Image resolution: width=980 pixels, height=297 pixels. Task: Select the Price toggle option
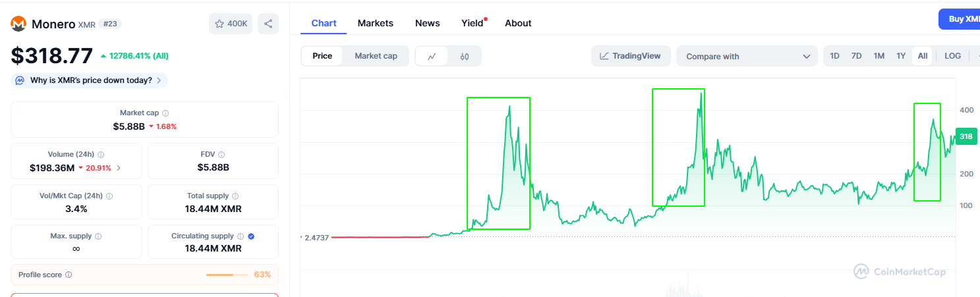pos(322,56)
